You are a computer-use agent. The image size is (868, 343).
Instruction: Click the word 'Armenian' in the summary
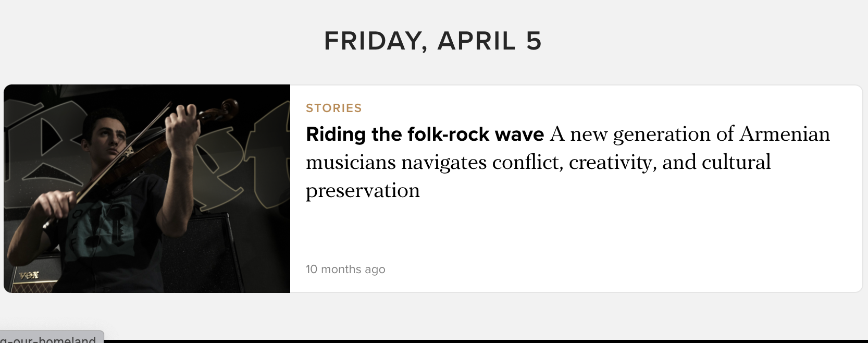tap(784, 134)
